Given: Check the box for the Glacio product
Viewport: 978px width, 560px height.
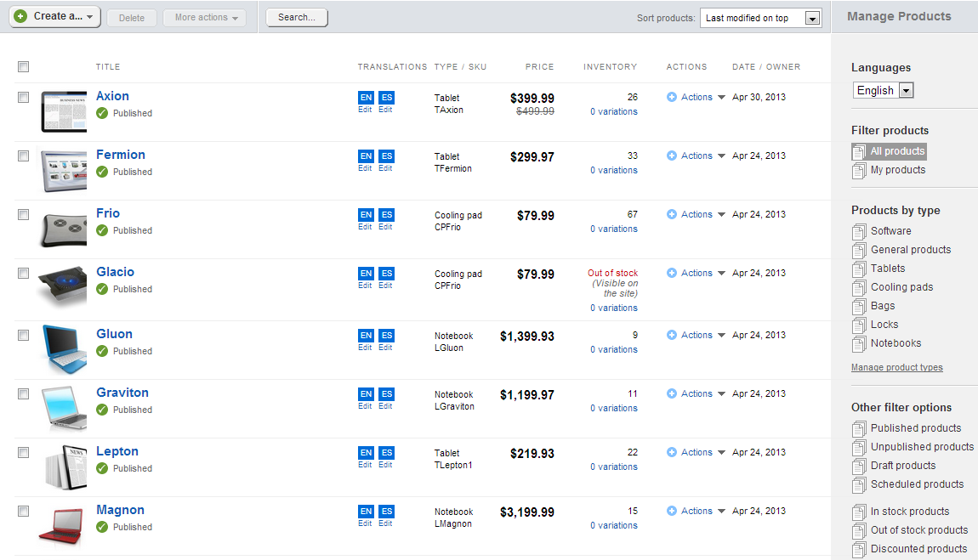Looking at the screenshot, I should 24,274.
